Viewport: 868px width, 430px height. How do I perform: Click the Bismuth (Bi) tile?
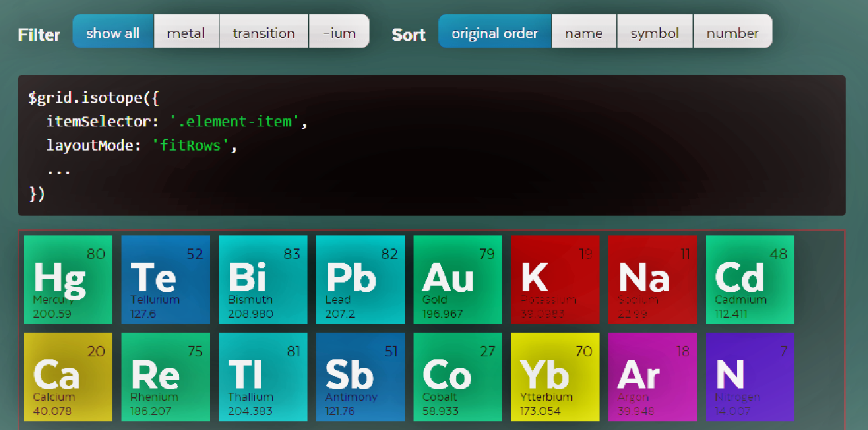click(x=263, y=279)
